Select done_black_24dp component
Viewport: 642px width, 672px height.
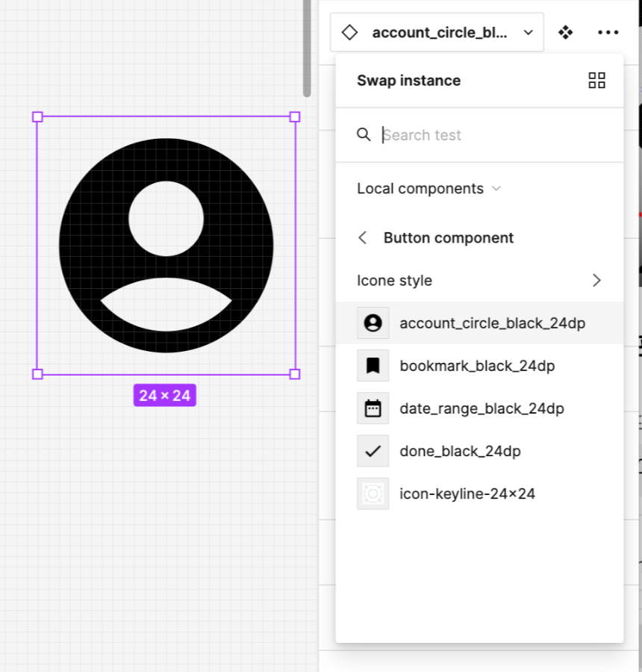click(479, 451)
